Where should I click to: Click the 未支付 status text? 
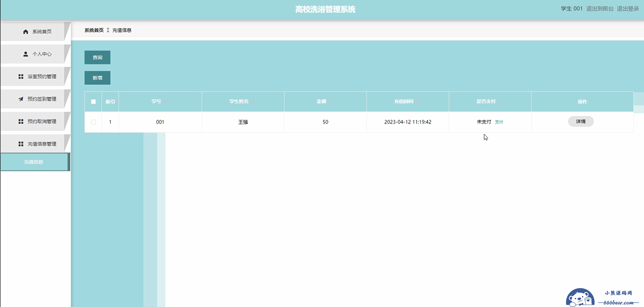click(484, 122)
